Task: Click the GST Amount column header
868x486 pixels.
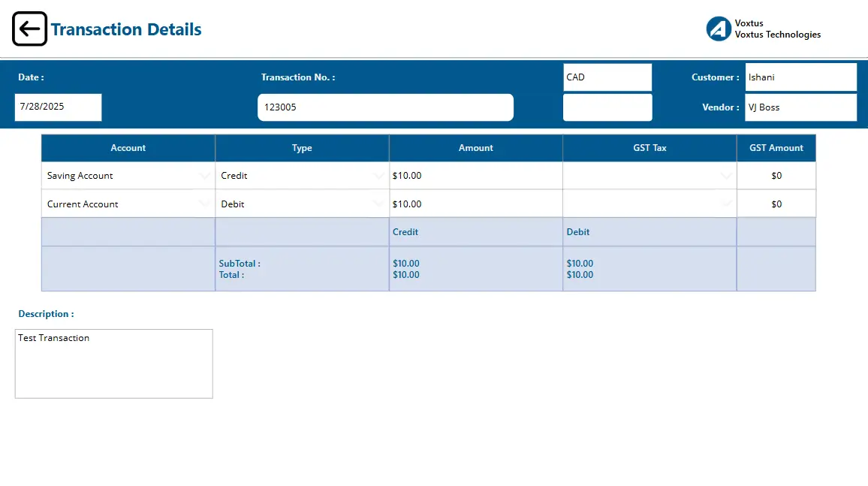Action: 776,148
